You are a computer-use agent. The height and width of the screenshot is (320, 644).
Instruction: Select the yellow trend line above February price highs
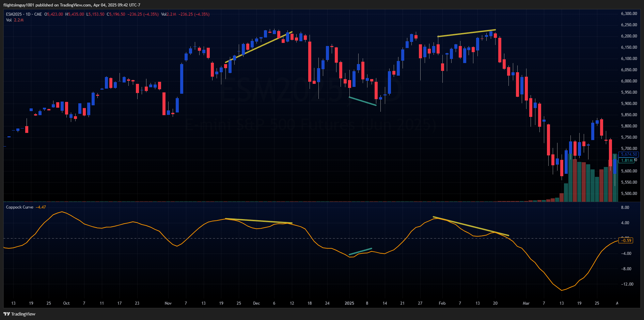coord(467,33)
